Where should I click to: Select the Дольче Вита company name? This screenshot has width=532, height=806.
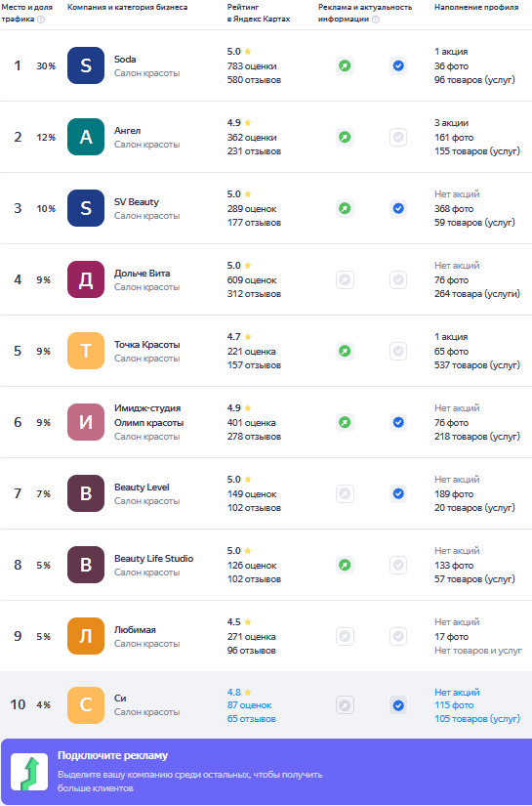tap(143, 273)
